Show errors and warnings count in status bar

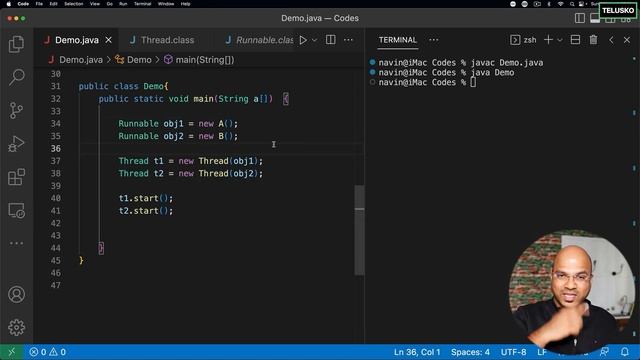pyautogui.click(x=47, y=352)
